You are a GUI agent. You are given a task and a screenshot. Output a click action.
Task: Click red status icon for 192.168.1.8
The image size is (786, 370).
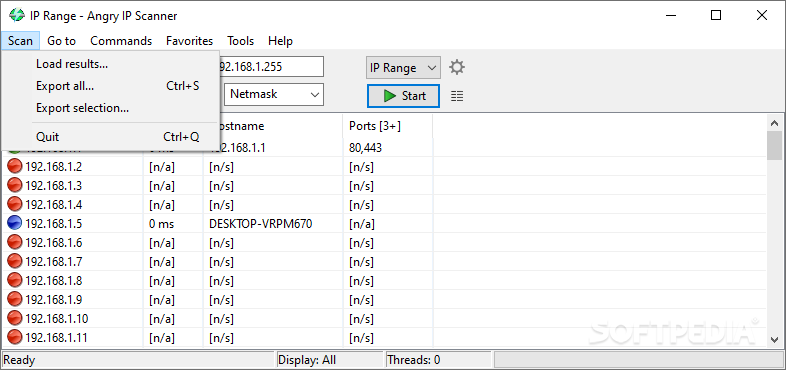tap(15, 281)
